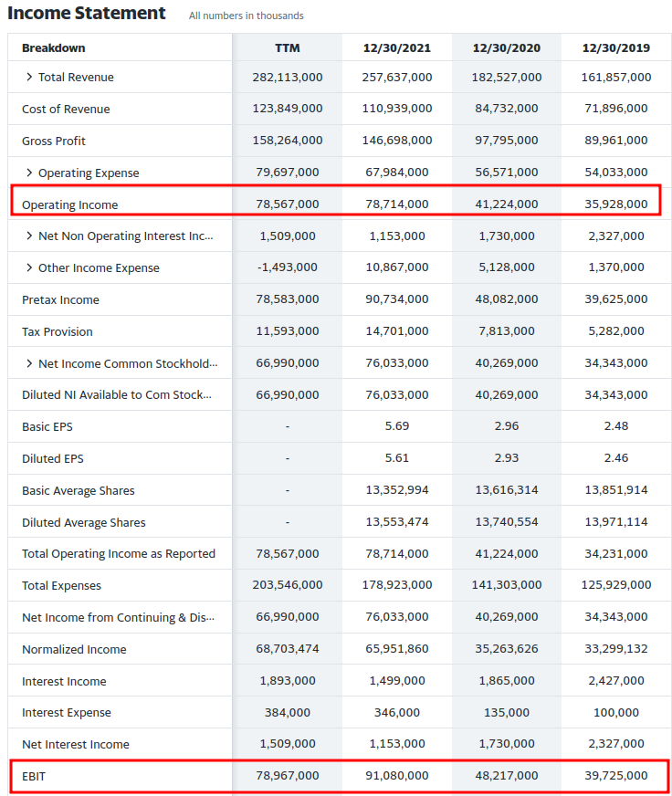672x796 pixels.
Task: Expand the Other Income Expense row
Action: [29, 267]
